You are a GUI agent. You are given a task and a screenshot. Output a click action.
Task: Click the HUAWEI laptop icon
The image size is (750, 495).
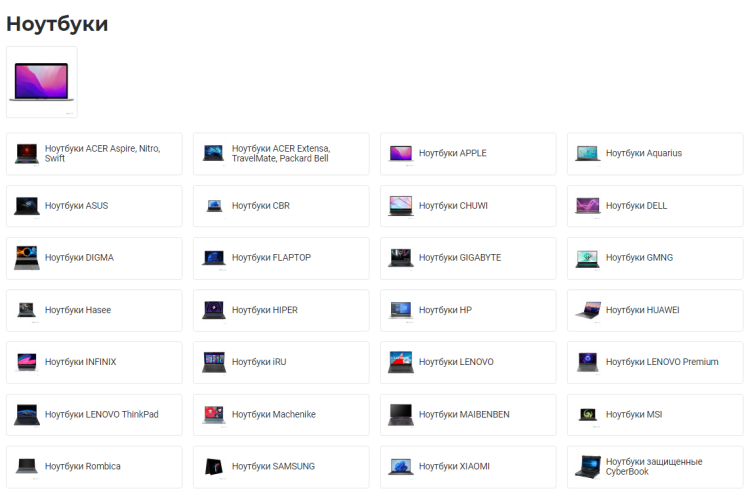[587, 310]
